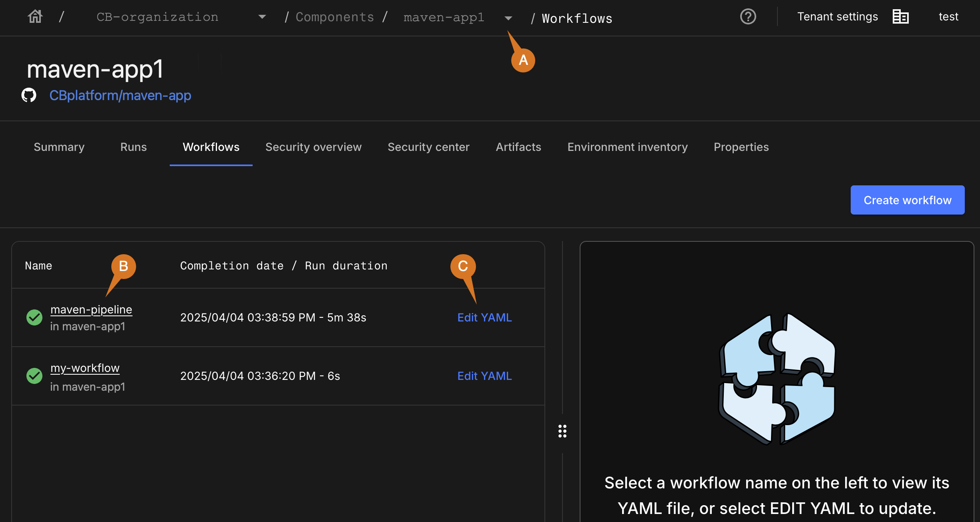Open the CBplatform/maven-app repository link
The width and height of the screenshot is (980, 522).
point(120,95)
